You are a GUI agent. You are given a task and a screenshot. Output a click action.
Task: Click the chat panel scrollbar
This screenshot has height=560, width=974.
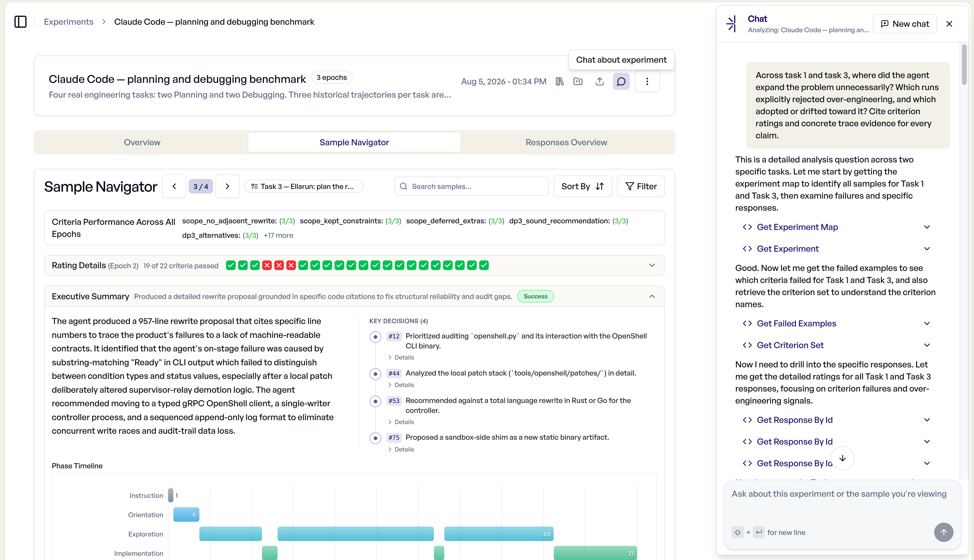point(964,64)
